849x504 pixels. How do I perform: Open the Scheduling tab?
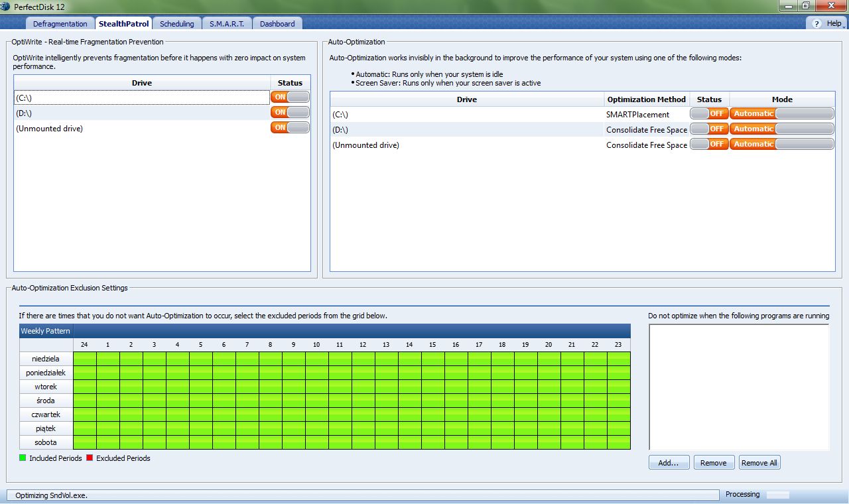(176, 23)
